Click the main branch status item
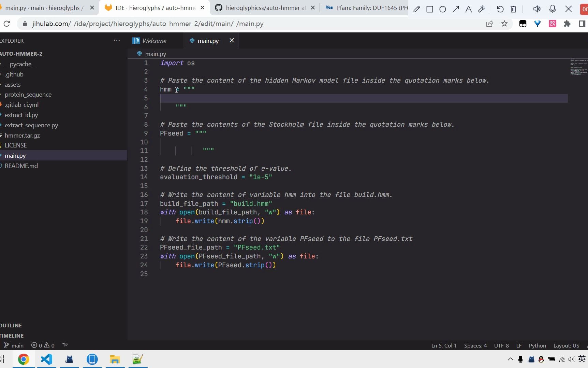This screenshot has width=588, height=368. pyautogui.click(x=14, y=345)
